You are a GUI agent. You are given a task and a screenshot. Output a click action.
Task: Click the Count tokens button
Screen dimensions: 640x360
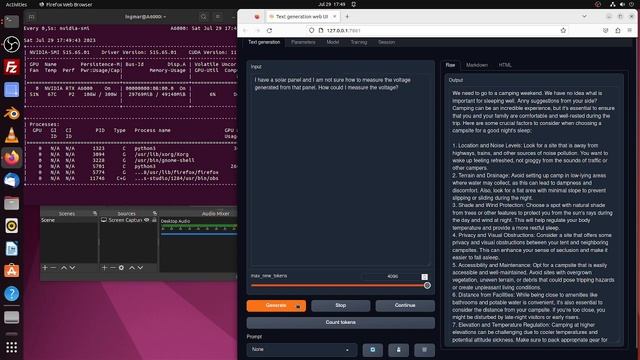tap(340, 323)
